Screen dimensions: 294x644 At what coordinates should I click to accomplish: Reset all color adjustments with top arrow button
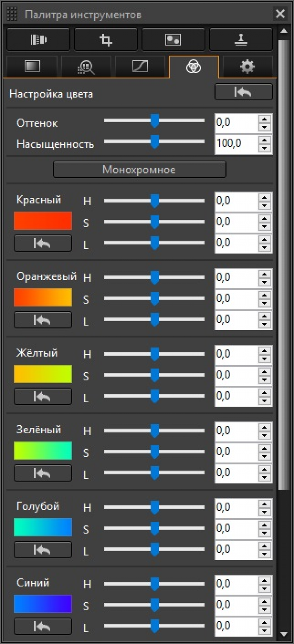click(243, 92)
